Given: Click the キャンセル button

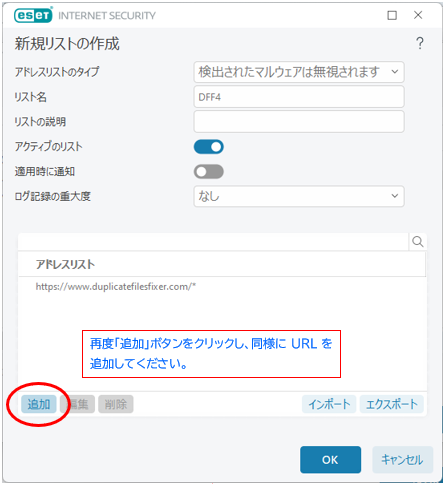Looking at the screenshot, I should [402, 460].
